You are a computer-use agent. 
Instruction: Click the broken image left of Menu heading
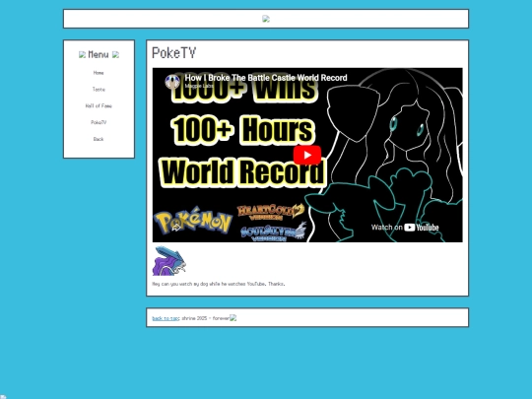82,54
